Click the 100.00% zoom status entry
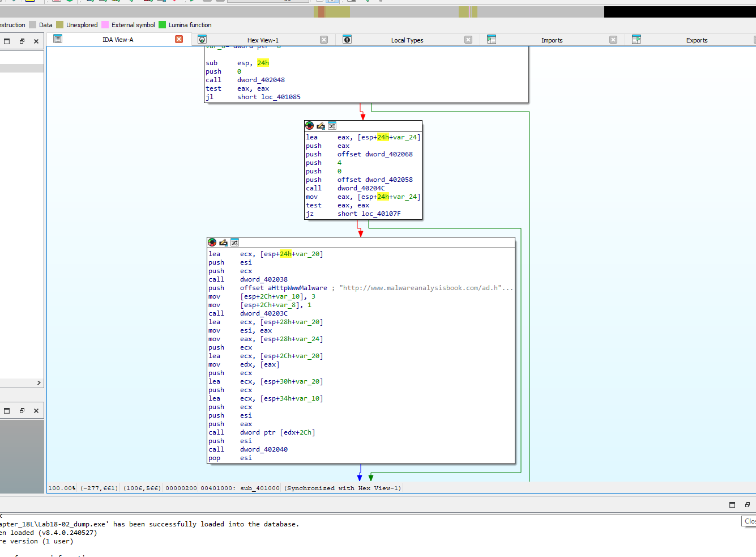The width and height of the screenshot is (756, 557). point(62,488)
